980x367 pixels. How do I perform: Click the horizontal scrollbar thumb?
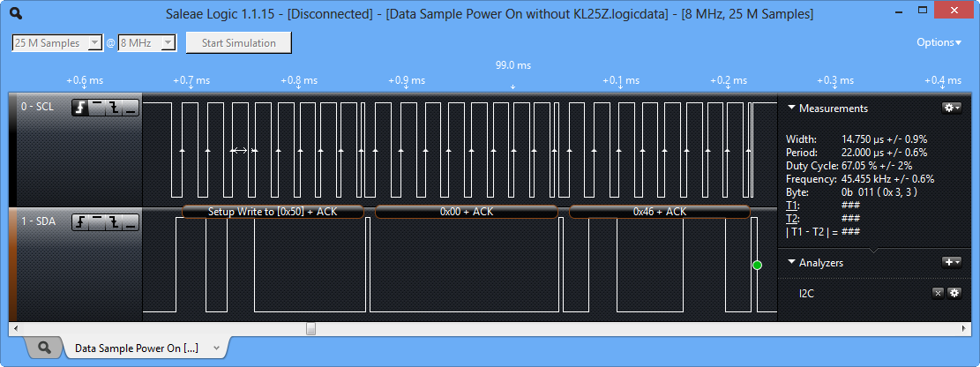coord(310,328)
